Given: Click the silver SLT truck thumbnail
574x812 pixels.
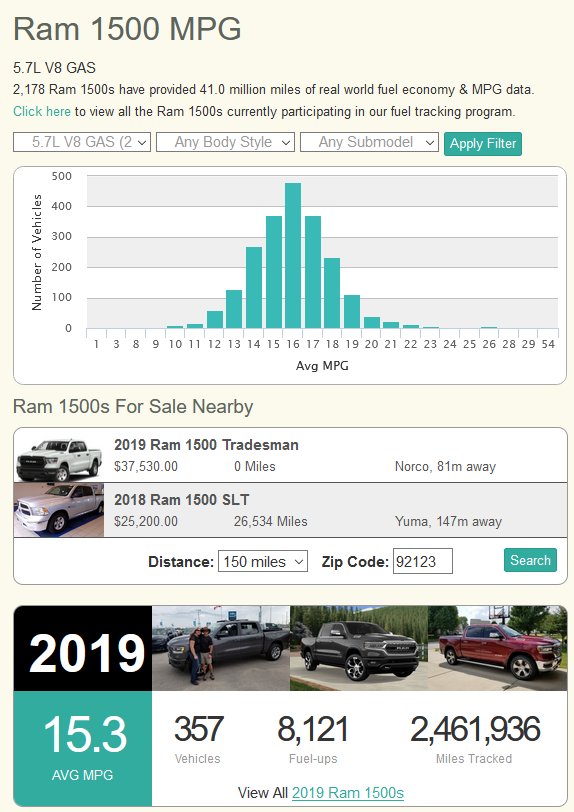Looking at the screenshot, I should click(x=59, y=510).
